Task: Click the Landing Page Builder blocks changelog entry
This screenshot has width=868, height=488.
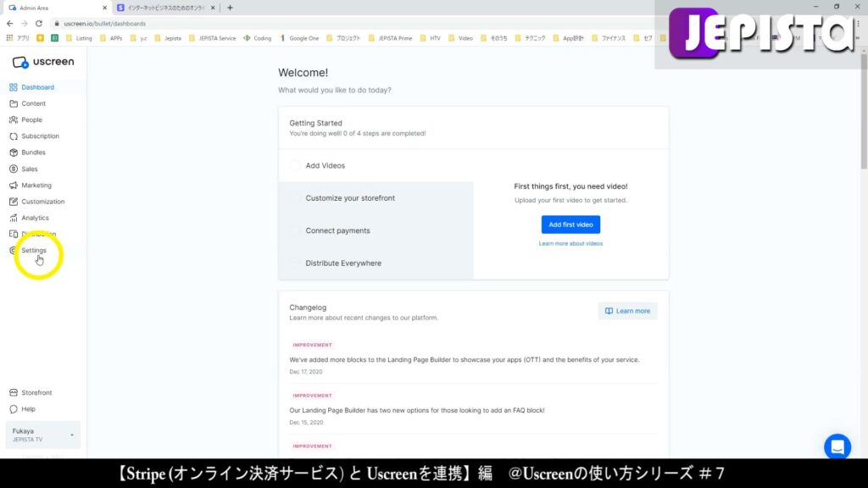Action: (464, 359)
